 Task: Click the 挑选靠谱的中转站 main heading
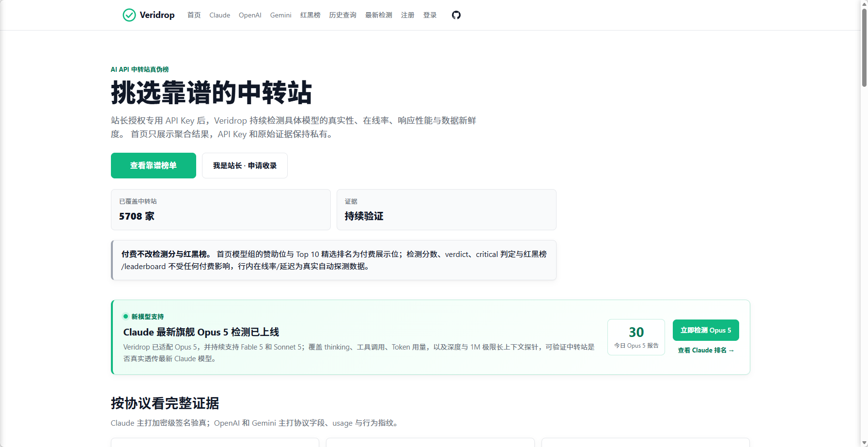click(211, 93)
